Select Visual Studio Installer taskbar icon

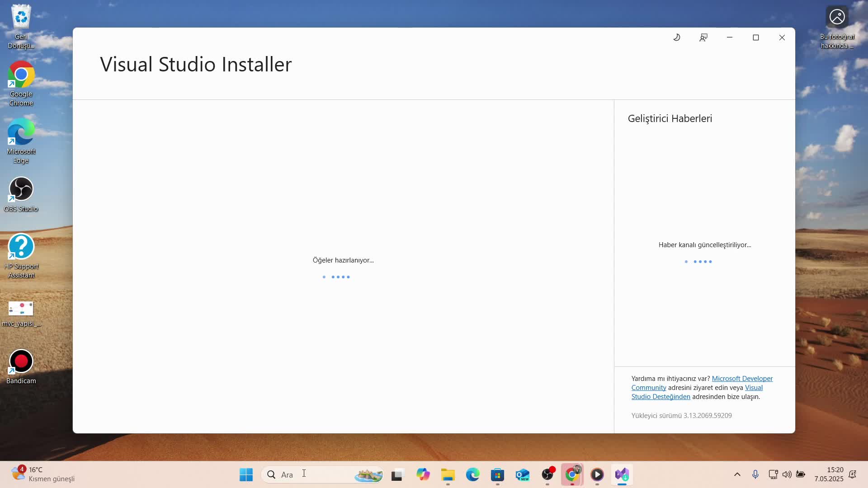(622, 474)
